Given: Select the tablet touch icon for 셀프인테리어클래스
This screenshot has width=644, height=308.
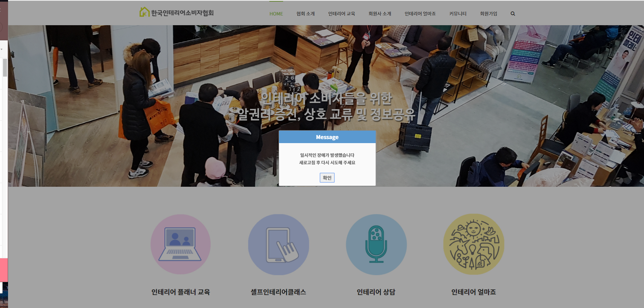Looking at the screenshot, I should (x=278, y=244).
